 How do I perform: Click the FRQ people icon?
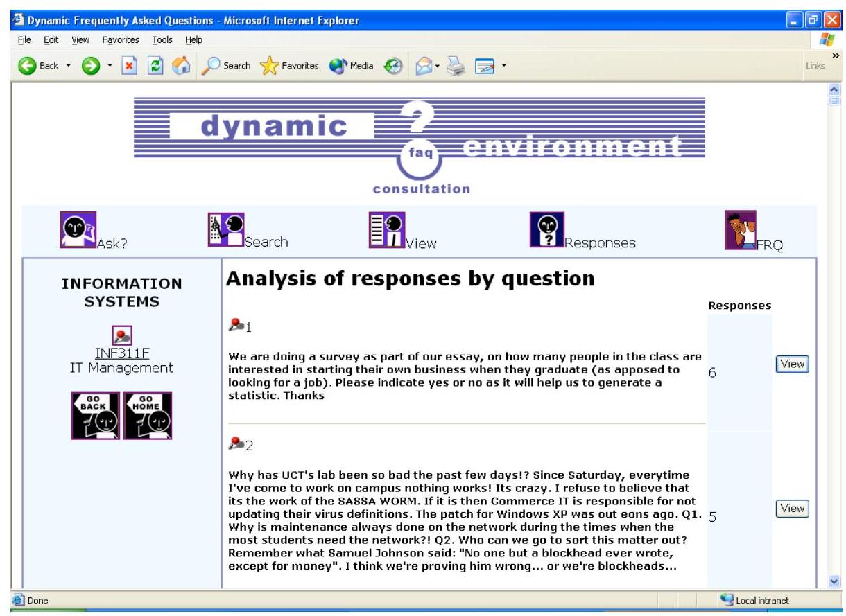pyautogui.click(x=741, y=230)
